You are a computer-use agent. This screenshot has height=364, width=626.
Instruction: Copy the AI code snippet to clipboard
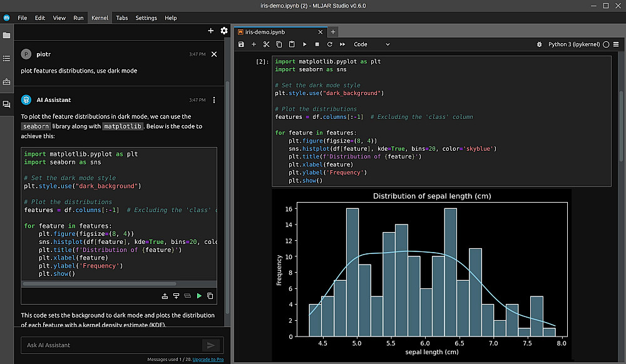click(210, 296)
